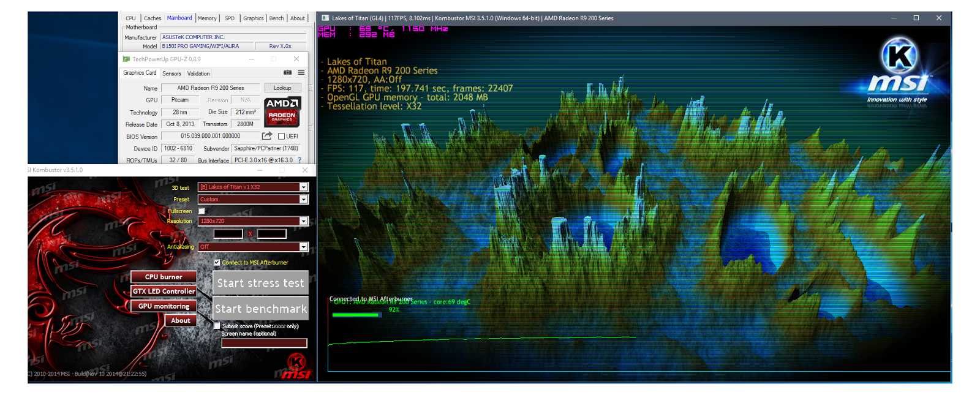Click the Manufacturer ASUSTeK field in CPU-Z
The width and height of the screenshot is (980, 395).
click(233, 37)
